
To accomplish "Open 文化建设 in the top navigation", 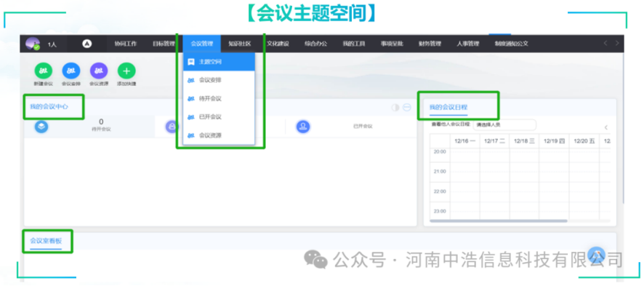I will click(x=278, y=44).
